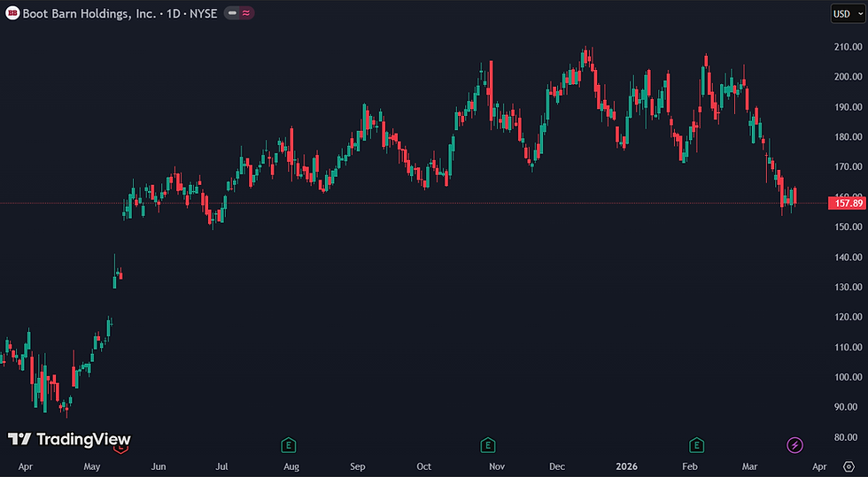
Task: Open the earnings E marker near Feb
Action: click(696, 445)
